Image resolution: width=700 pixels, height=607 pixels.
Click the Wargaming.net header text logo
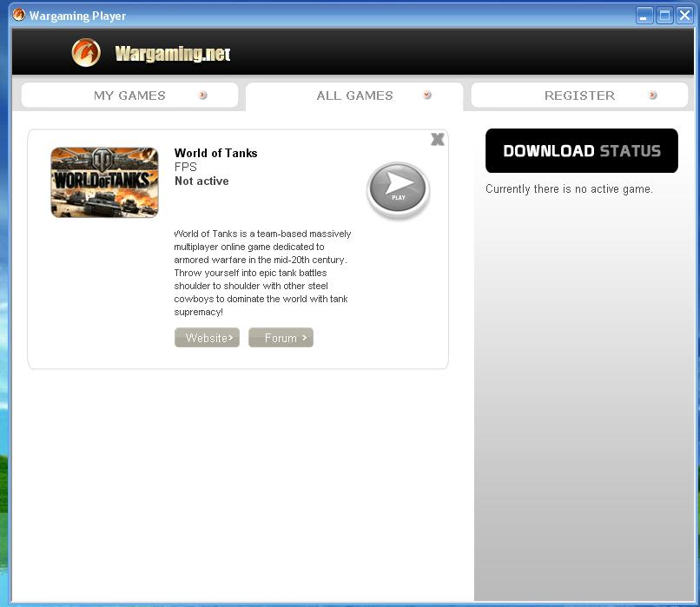tap(173, 54)
